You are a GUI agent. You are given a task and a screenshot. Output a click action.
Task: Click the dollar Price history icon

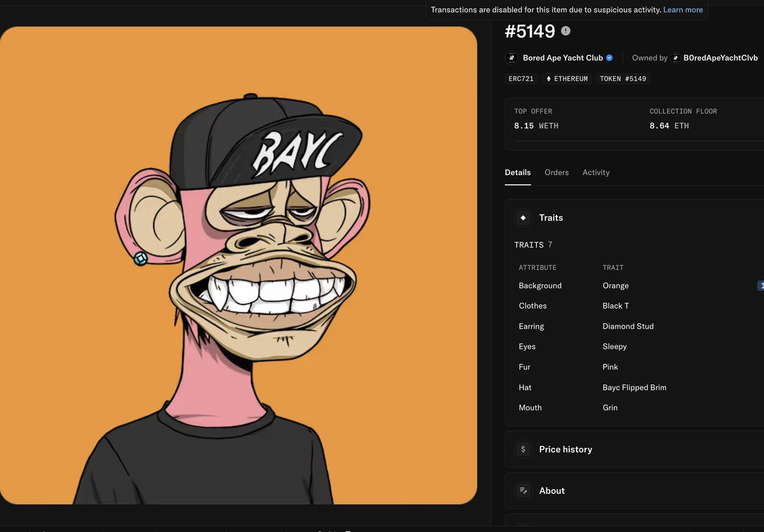point(523,449)
